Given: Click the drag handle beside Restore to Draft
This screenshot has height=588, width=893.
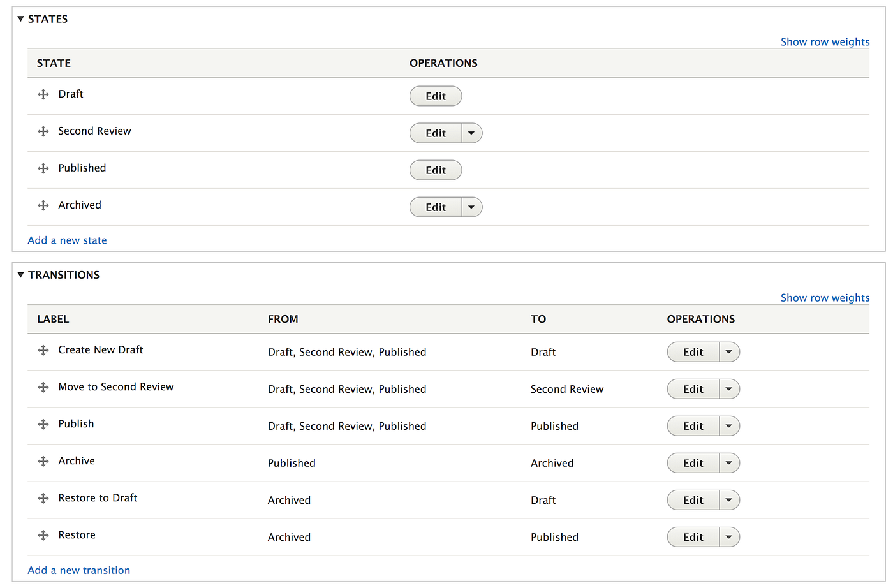Looking at the screenshot, I should (x=43, y=498).
